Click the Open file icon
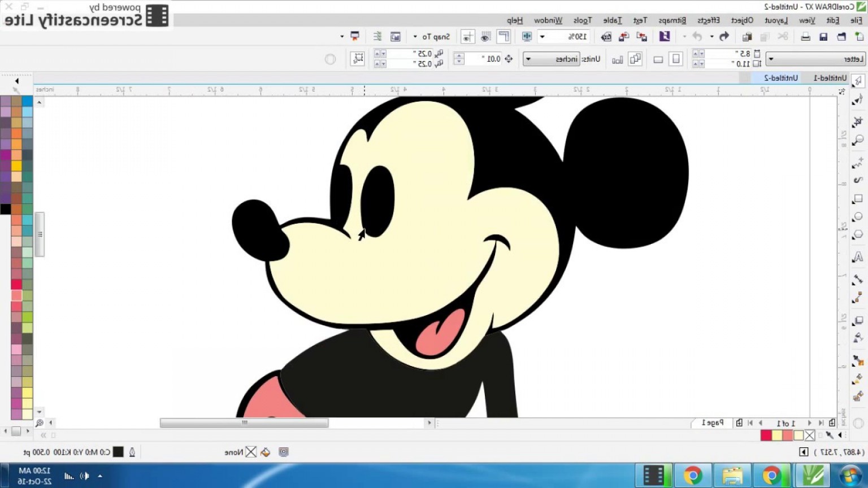The image size is (868, 488). [x=841, y=37]
